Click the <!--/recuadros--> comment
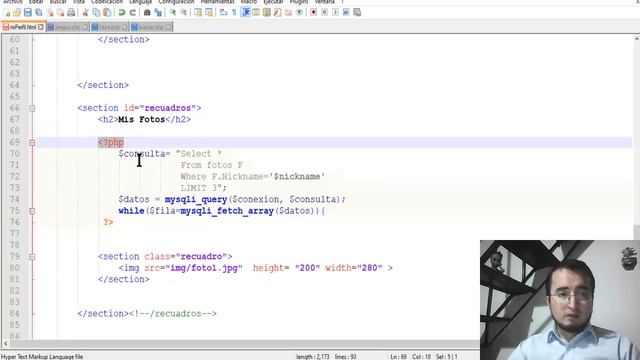 tap(173, 314)
